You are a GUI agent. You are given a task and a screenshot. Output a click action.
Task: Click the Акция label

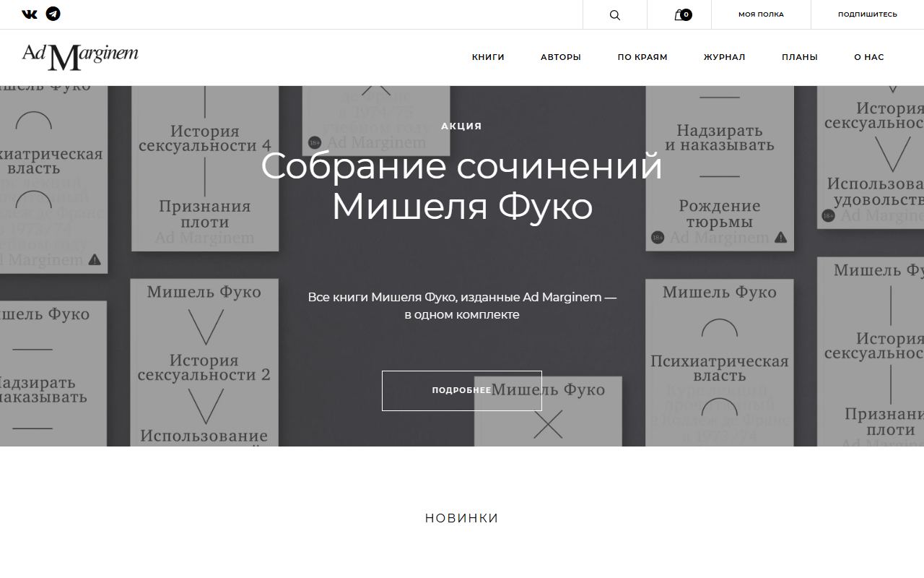pos(462,126)
